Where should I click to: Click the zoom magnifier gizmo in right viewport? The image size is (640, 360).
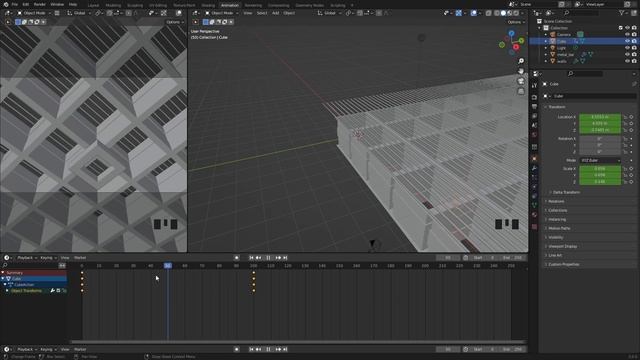[521, 61]
